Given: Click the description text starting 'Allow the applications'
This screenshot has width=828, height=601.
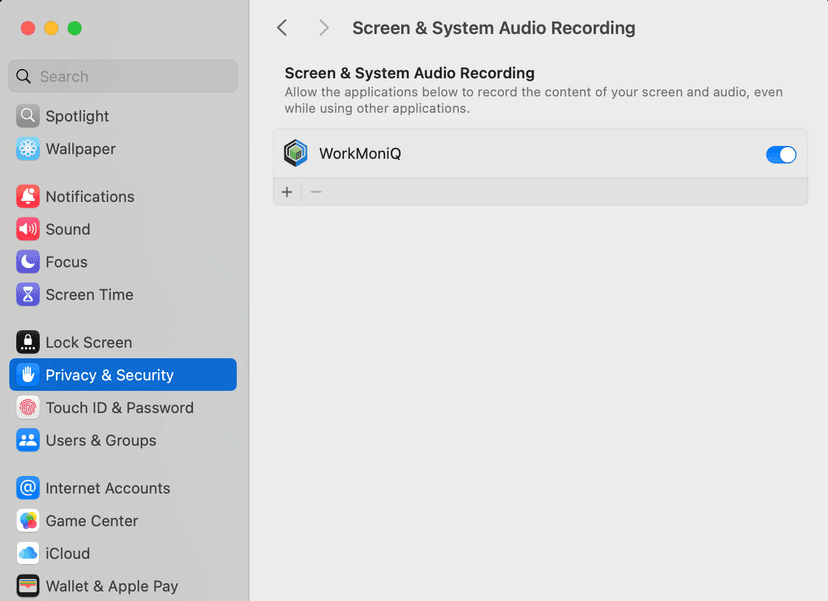Looking at the screenshot, I should (x=533, y=100).
